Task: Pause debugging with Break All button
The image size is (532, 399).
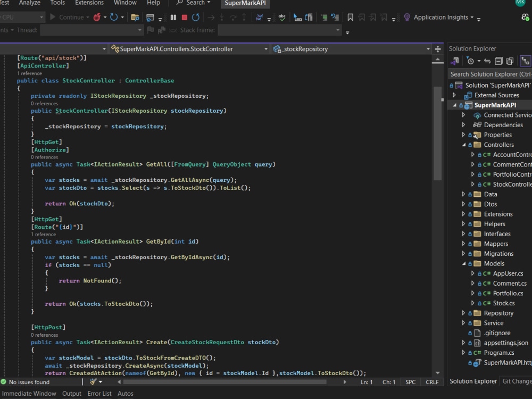Action: coord(173,18)
